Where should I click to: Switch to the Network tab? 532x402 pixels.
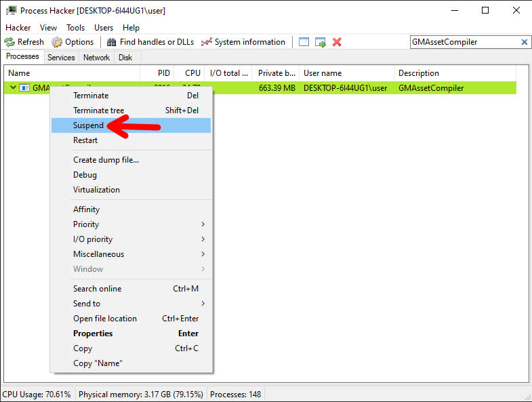[96, 58]
